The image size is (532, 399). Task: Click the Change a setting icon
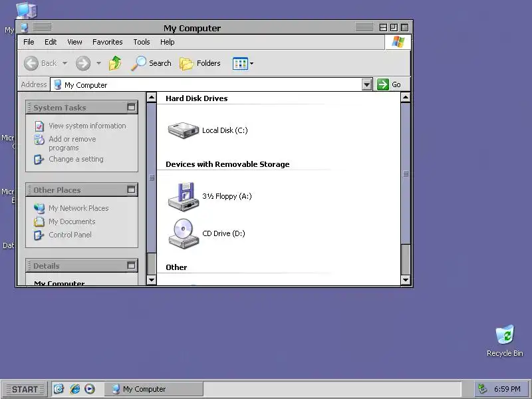pyautogui.click(x=39, y=160)
